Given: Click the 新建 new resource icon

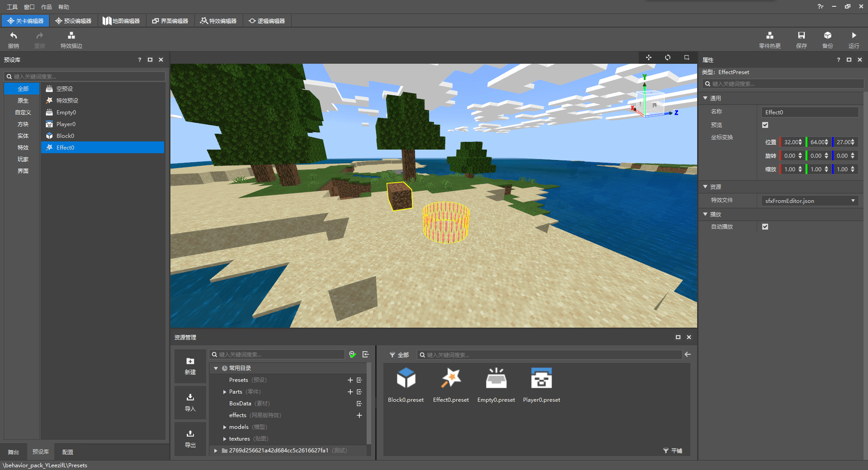Looking at the screenshot, I should (x=190, y=362).
